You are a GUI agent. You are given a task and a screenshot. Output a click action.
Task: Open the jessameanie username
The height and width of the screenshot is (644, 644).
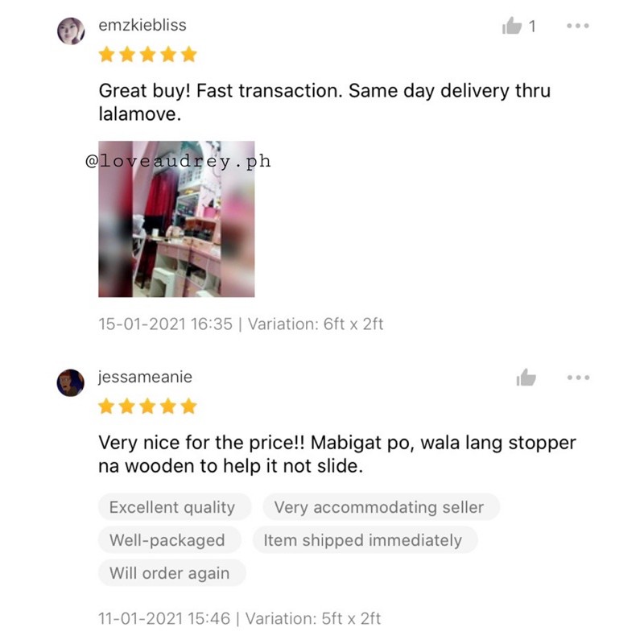[145, 377]
